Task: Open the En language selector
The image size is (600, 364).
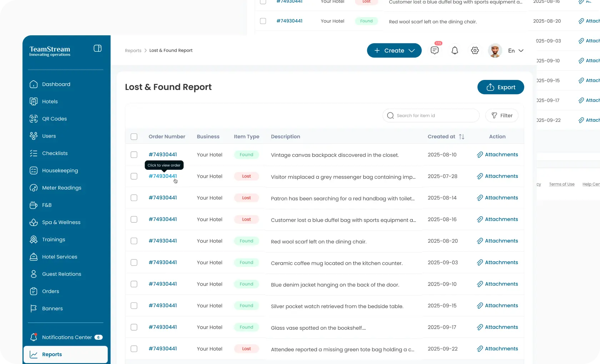Action: point(516,51)
